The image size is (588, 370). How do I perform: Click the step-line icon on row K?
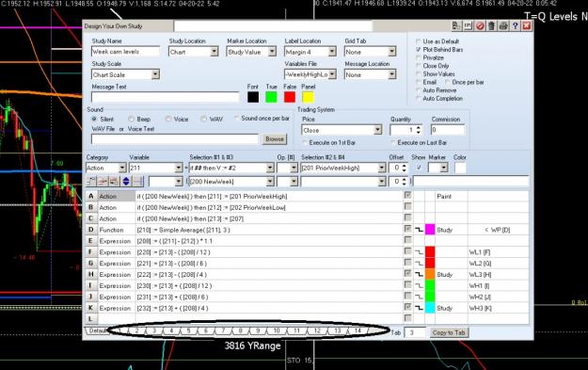(x=419, y=308)
